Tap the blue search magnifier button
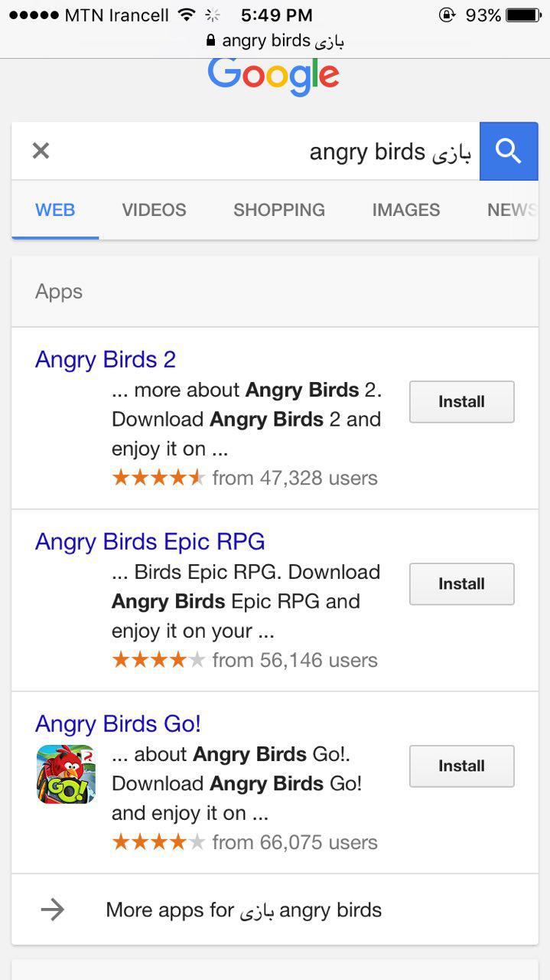The height and width of the screenshot is (980, 550). [x=509, y=152]
